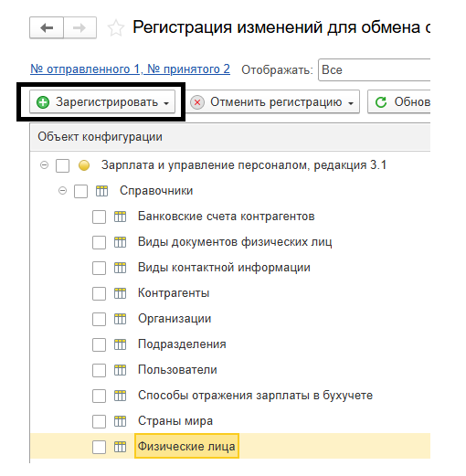Screen dimensions: 466x476
Task: Tick the Виды документов физических лиц checkbox
Action: (99, 243)
